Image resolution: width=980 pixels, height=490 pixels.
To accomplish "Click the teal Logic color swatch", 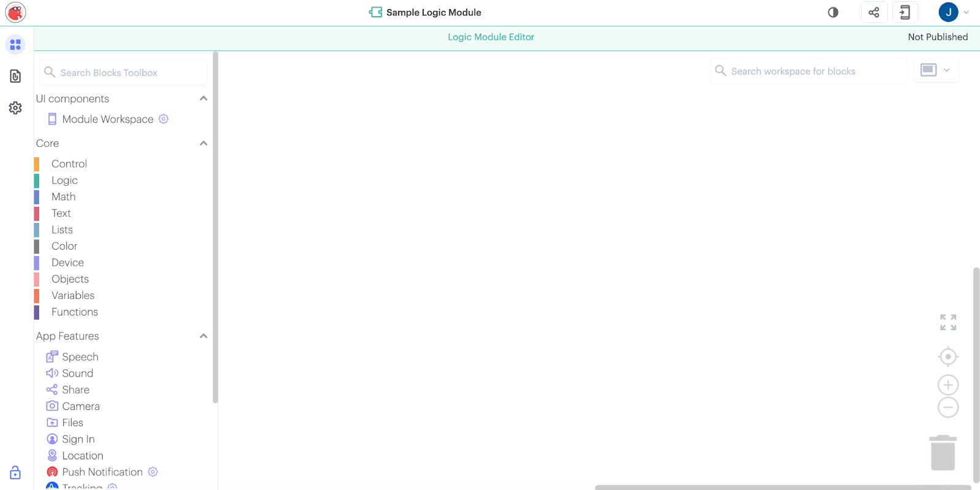I will coord(37,180).
